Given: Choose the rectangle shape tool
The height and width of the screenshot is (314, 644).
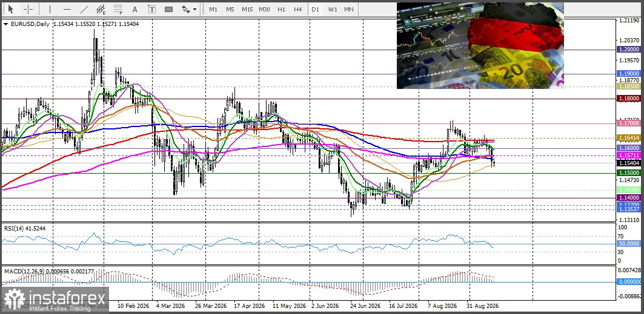Looking at the screenshot, I should click(168, 9).
